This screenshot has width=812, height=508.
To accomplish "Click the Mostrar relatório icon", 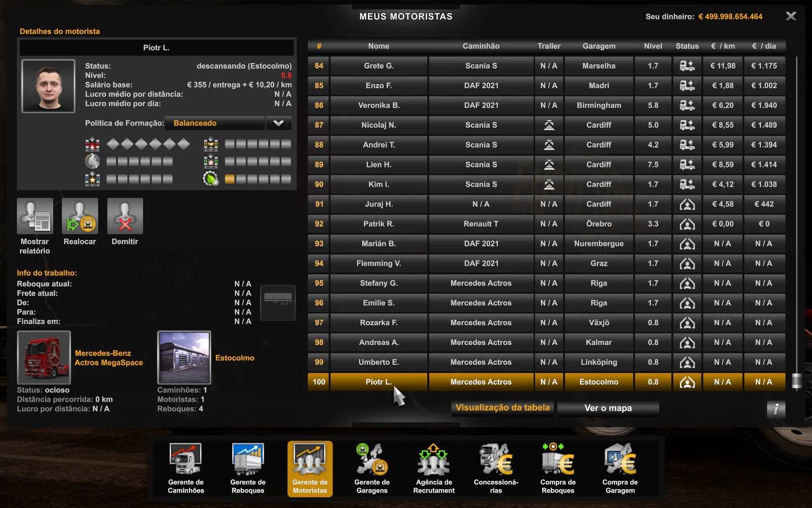I will (35, 216).
